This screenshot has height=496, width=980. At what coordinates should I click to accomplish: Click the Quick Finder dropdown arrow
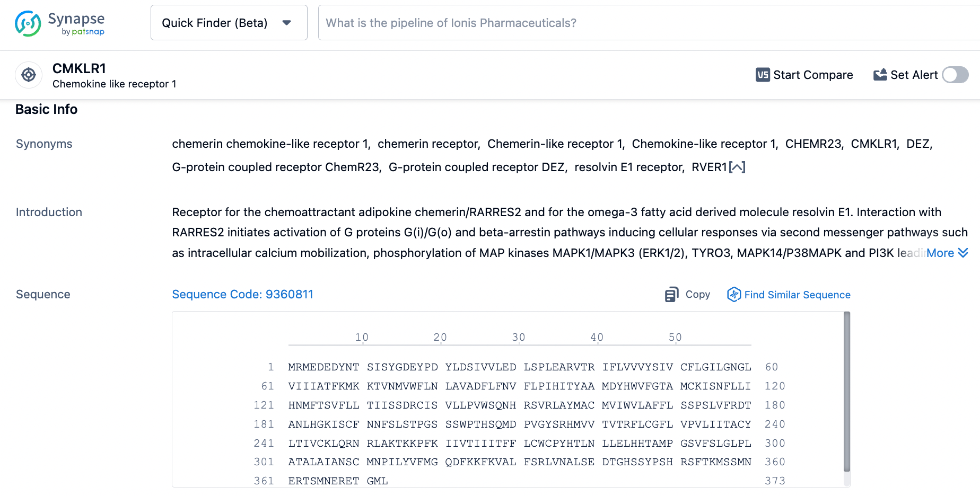pyautogui.click(x=287, y=23)
